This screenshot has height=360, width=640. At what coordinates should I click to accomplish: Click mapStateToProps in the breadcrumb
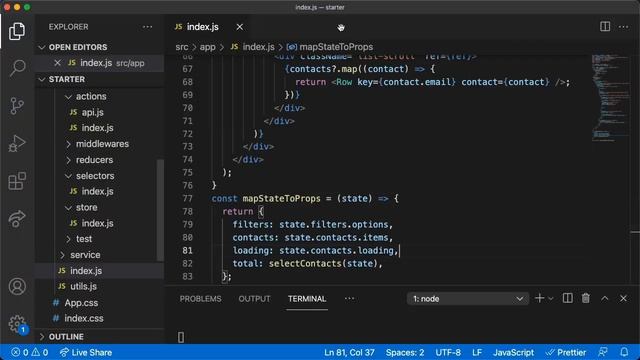coord(336,47)
